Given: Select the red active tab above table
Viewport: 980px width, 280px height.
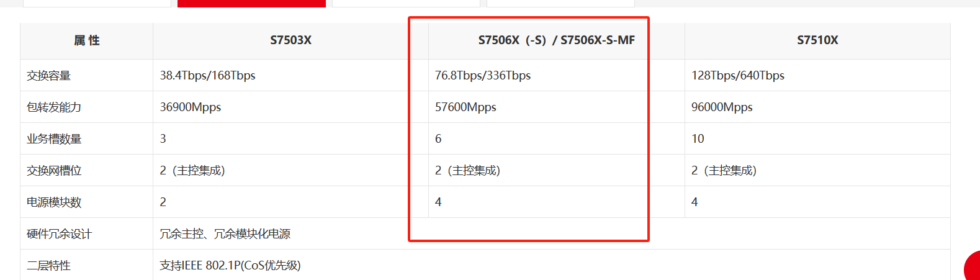Looking at the screenshot, I should (x=251, y=4).
